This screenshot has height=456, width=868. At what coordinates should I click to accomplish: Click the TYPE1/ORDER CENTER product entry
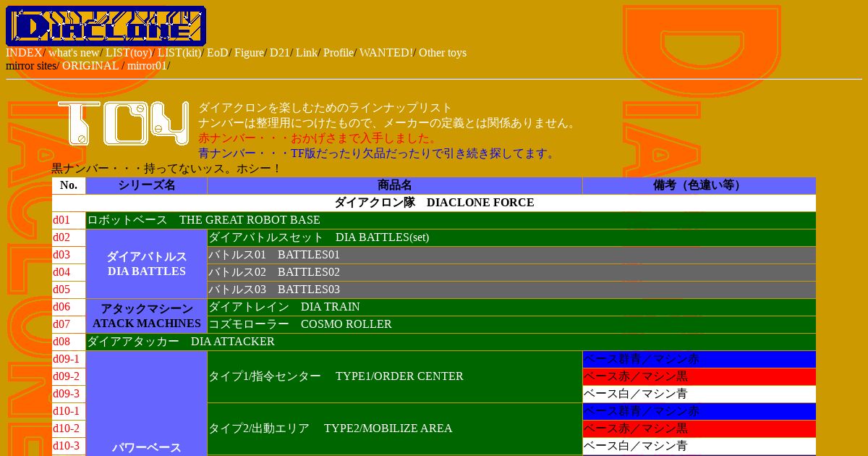(x=395, y=376)
